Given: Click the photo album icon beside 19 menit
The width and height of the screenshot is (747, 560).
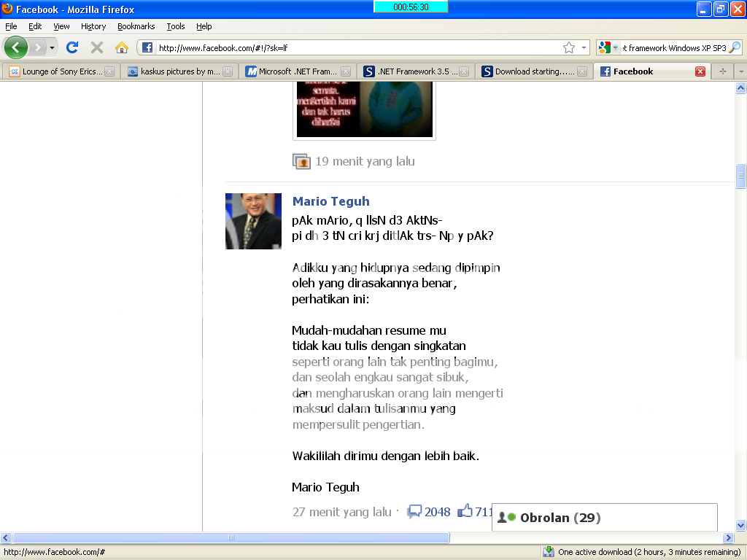Looking at the screenshot, I should (301, 161).
